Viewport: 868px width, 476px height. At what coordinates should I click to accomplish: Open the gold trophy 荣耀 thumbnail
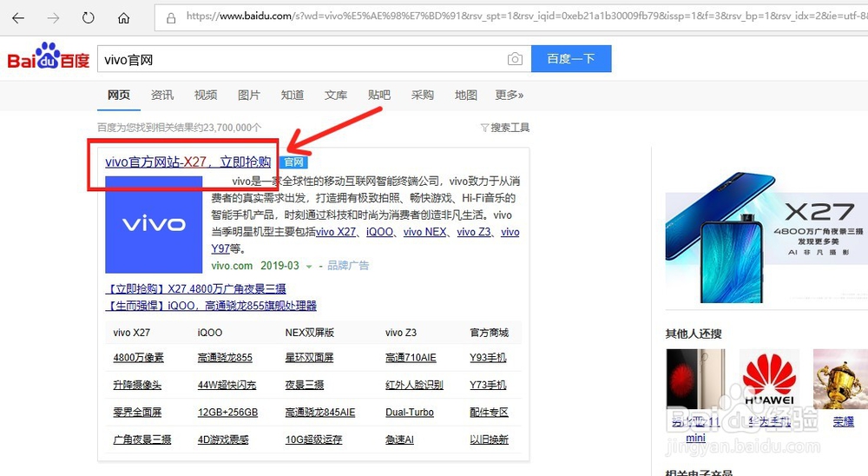tap(840, 379)
